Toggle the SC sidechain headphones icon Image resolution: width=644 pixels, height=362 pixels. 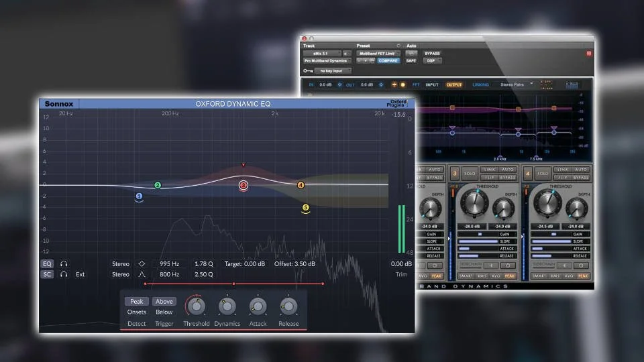click(64, 275)
